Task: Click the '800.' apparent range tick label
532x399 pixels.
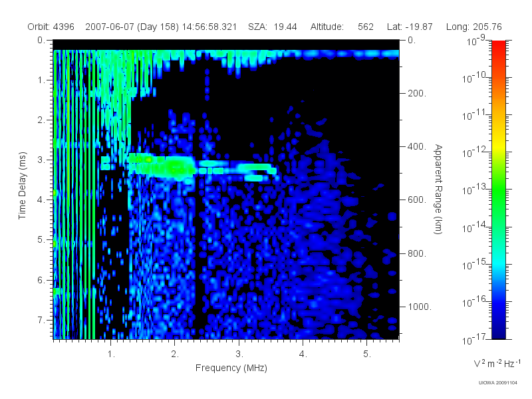Action: click(417, 253)
